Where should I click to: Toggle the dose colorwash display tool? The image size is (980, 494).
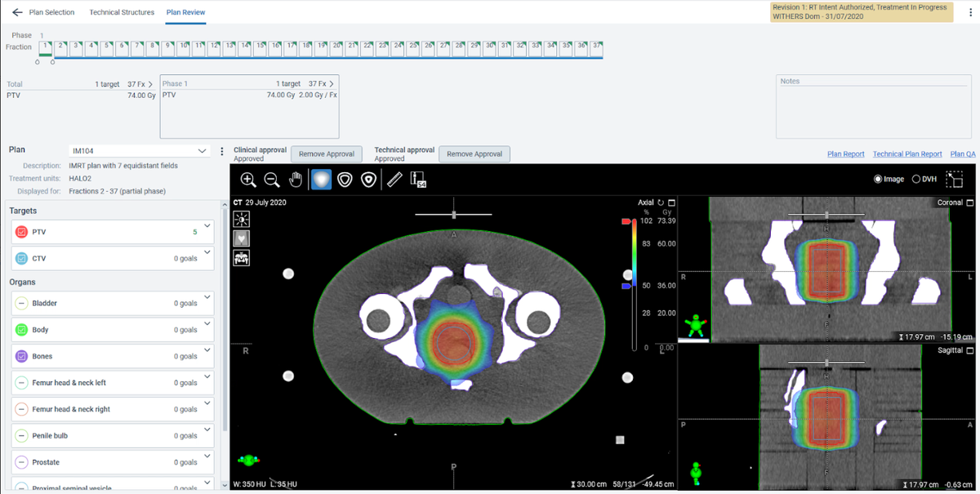coord(321,180)
